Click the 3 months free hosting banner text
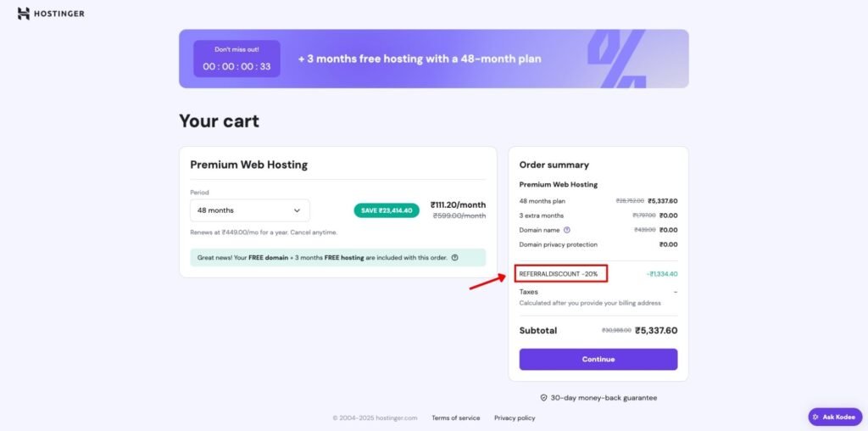The image size is (868, 431). 420,59
